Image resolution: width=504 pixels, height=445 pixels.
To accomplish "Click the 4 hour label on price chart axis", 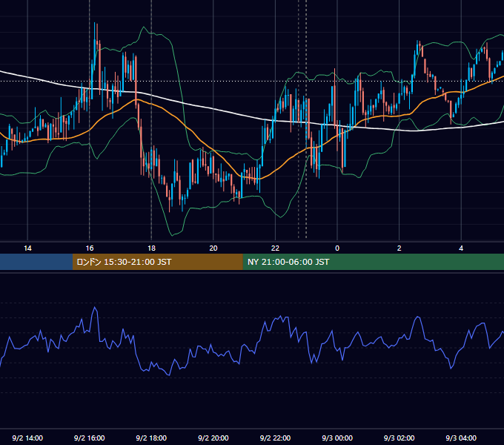I will click(461, 248).
